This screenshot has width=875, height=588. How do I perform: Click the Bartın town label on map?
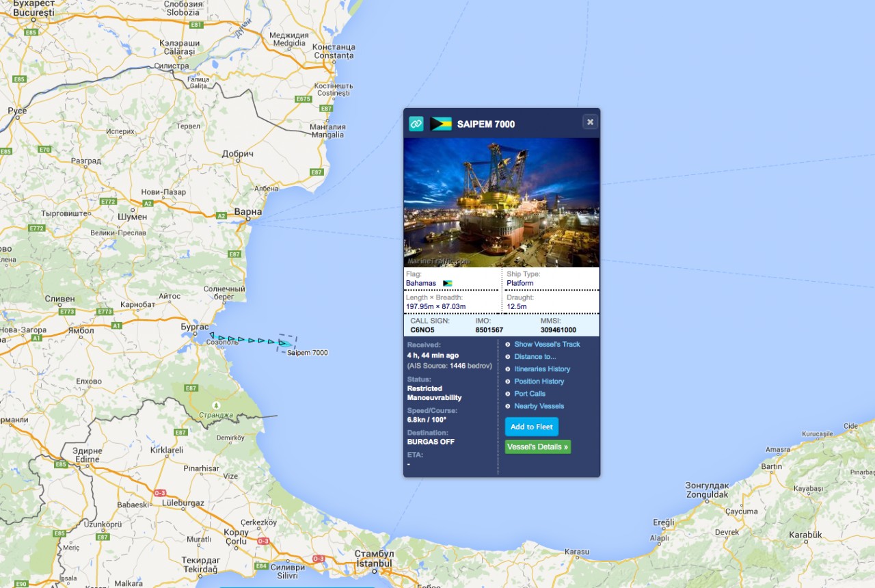click(771, 466)
